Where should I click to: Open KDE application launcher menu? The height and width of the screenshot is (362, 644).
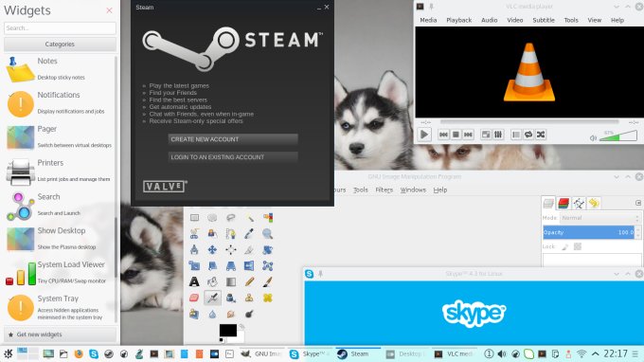click(9, 353)
